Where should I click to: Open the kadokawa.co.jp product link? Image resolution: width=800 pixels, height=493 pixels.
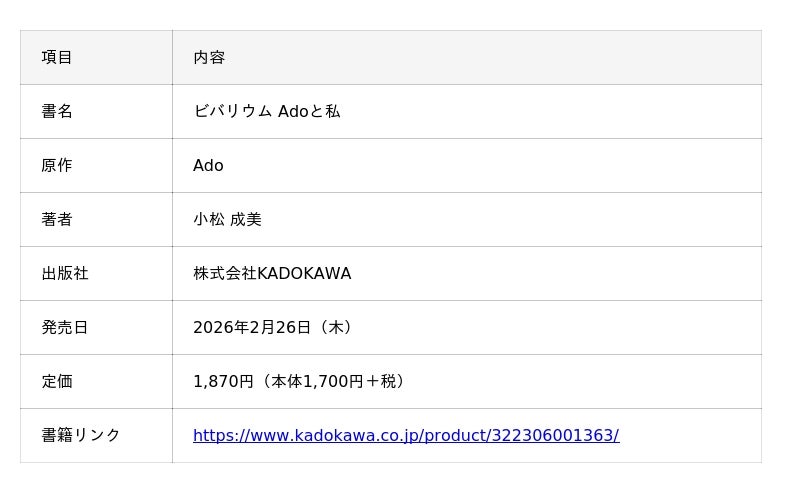405,436
